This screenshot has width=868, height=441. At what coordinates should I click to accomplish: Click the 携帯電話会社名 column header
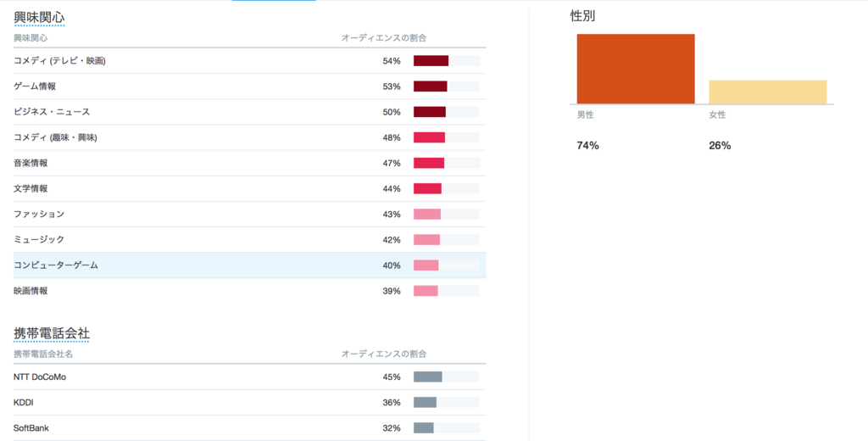(x=43, y=354)
